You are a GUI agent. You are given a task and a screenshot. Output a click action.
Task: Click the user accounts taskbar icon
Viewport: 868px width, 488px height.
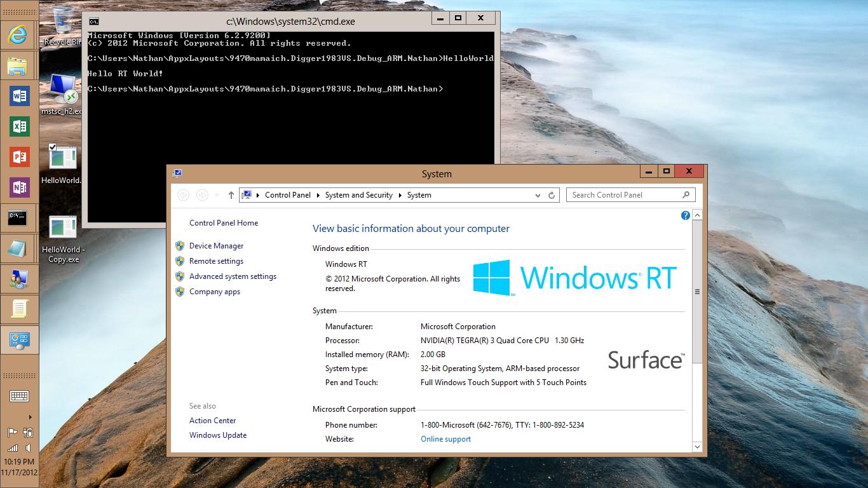[x=19, y=279]
